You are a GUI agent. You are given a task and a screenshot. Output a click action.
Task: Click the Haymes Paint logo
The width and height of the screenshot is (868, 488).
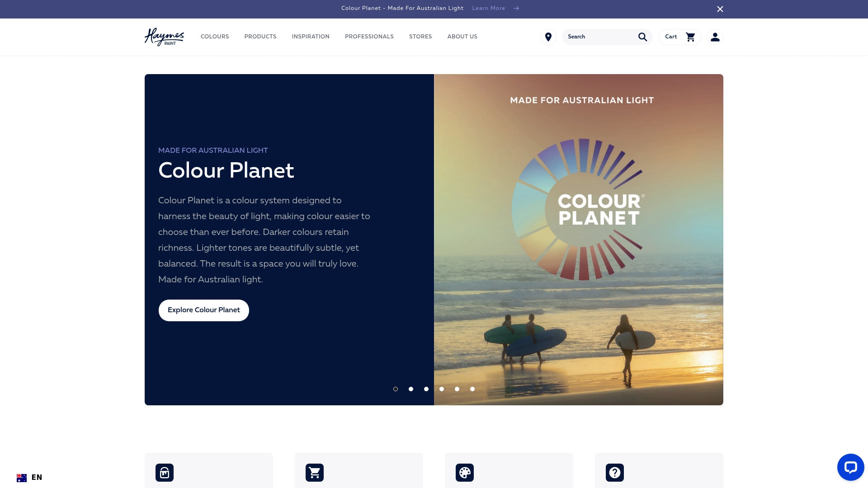(x=164, y=37)
